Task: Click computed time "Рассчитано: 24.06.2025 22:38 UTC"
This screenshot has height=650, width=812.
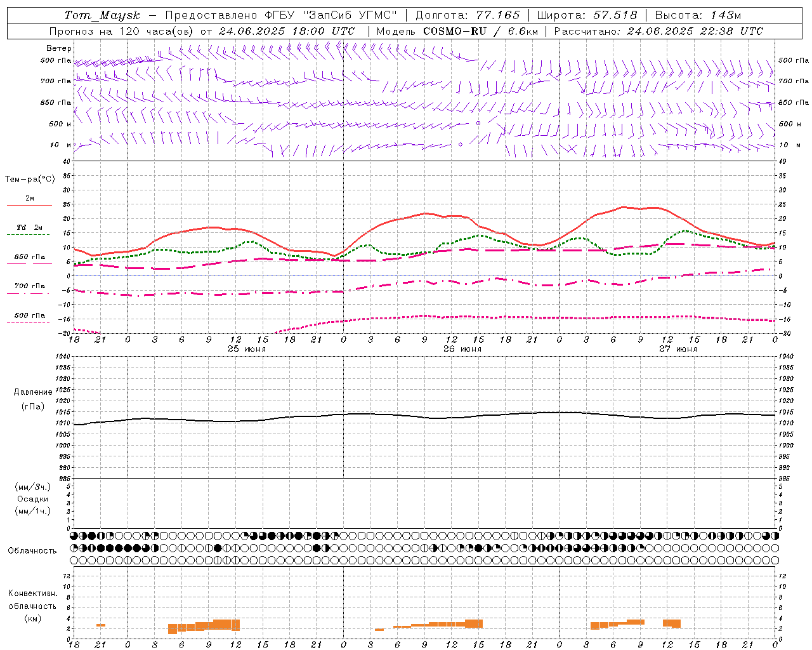Action: click(658, 31)
